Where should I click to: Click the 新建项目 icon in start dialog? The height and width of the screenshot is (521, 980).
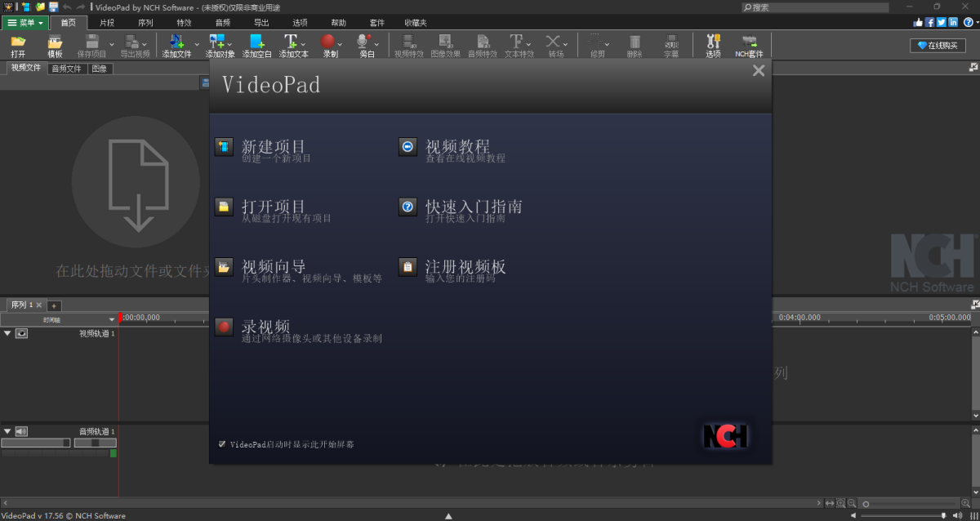[x=224, y=147]
